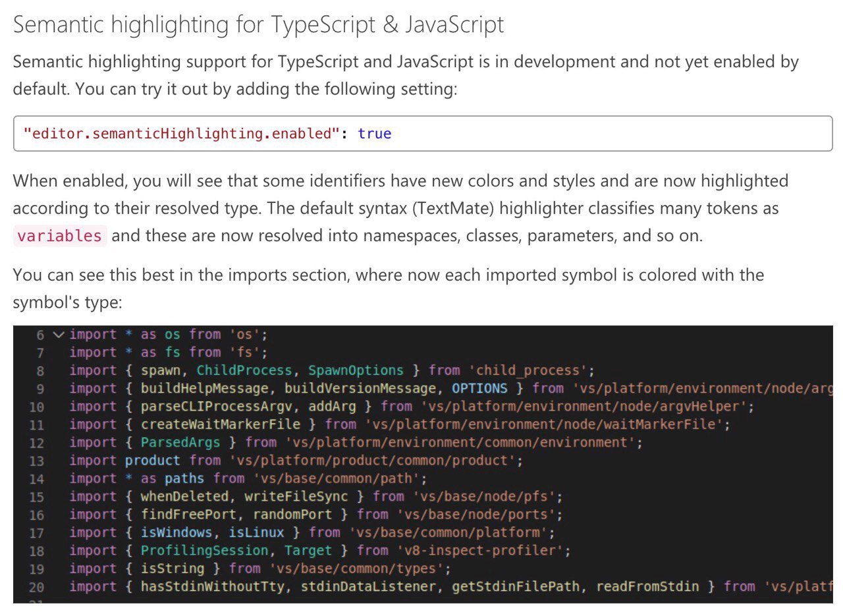The height and width of the screenshot is (616, 843).
Task: Click the blue 'true' value in the setting
Action: point(375,134)
